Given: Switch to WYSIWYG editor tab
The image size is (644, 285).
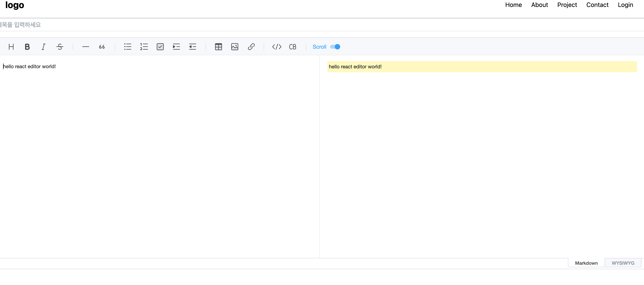Looking at the screenshot, I should pyautogui.click(x=623, y=263).
